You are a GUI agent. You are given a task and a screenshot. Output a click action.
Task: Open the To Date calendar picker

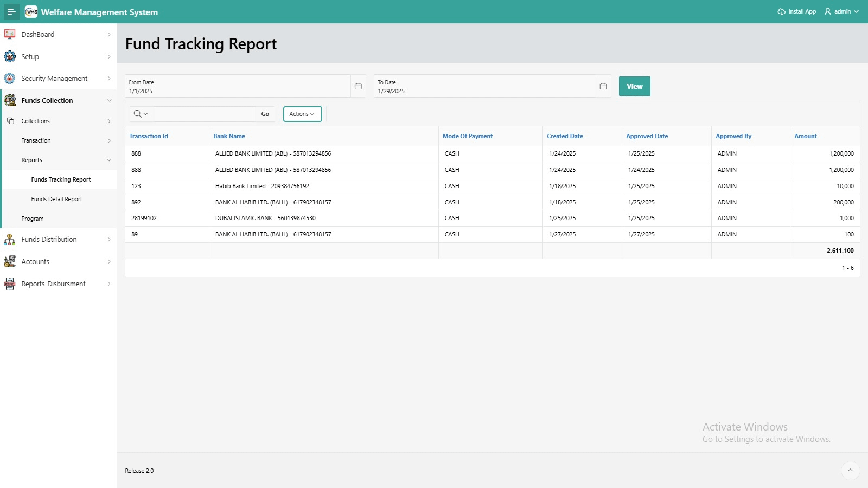coord(603,86)
